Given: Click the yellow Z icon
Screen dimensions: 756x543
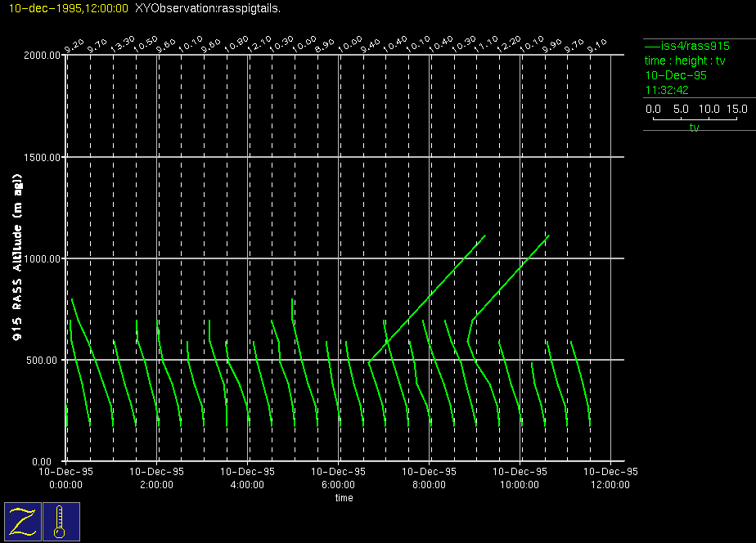Looking at the screenshot, I should tap(23, 522).
